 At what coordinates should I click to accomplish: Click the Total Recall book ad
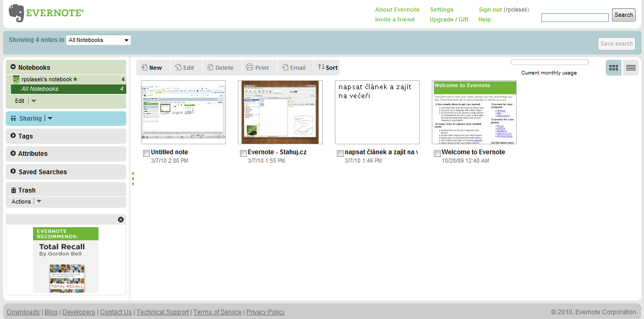click(x=66, y=260)
